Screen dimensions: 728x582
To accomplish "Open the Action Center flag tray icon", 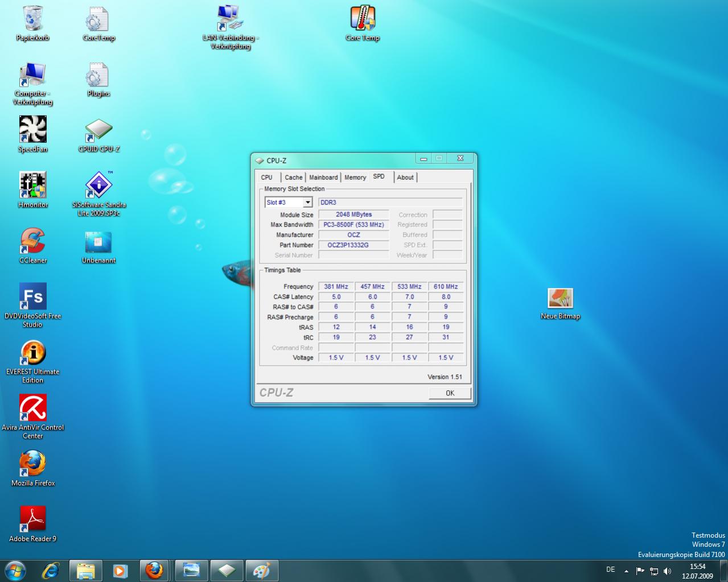I will point(640,571).
